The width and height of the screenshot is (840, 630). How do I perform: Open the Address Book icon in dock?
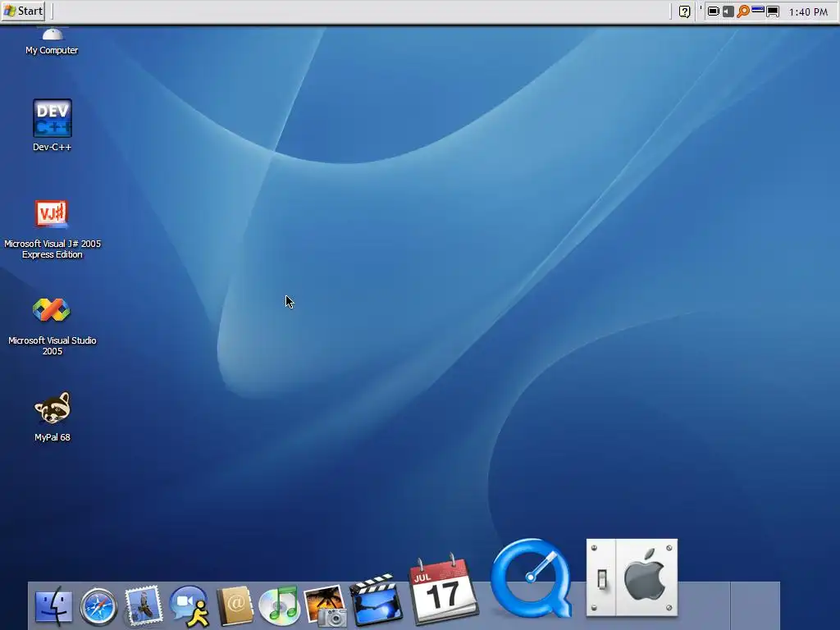coord(234,605)
